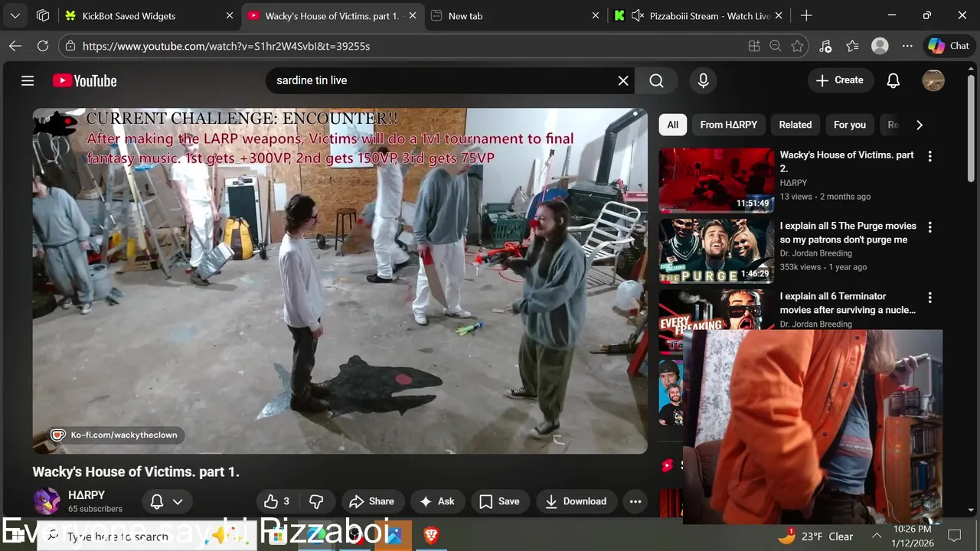Clear the search text with the X
This screenshot has width=980, height=551.
point(623,80)
